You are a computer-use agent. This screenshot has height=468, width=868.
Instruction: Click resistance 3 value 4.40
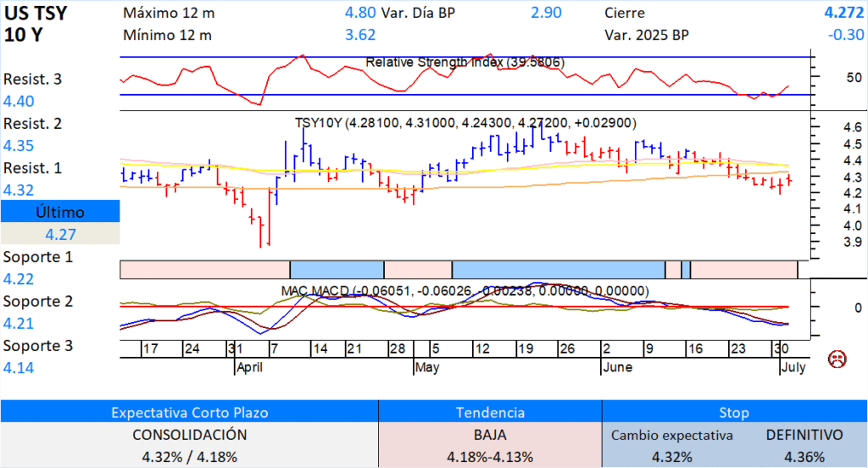point(19,102)
